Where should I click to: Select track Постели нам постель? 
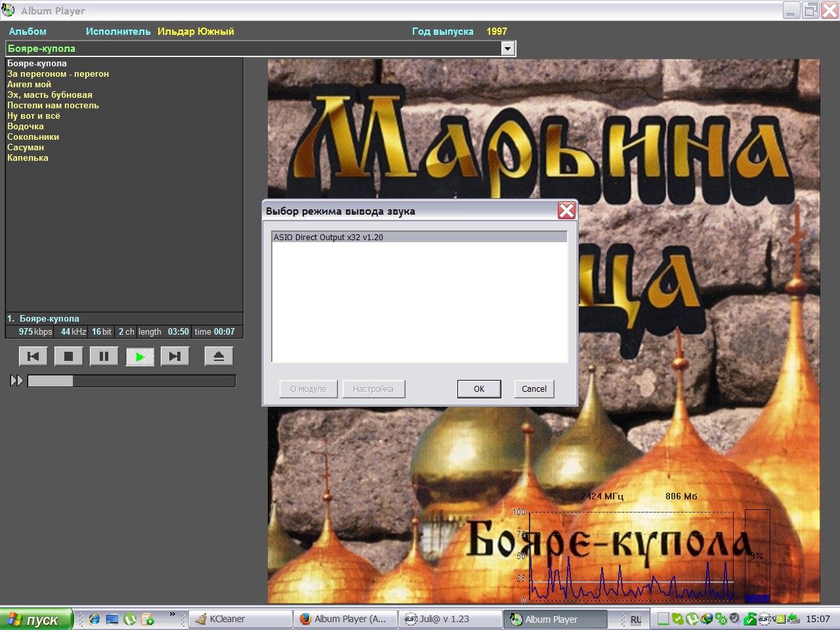coord(53,106)
